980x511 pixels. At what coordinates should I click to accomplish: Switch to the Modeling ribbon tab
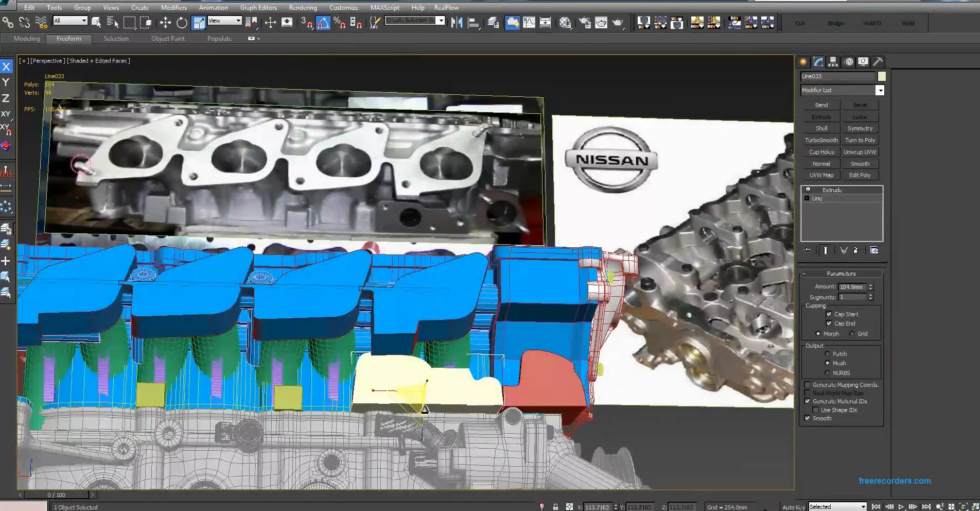(x=27, y=39)
